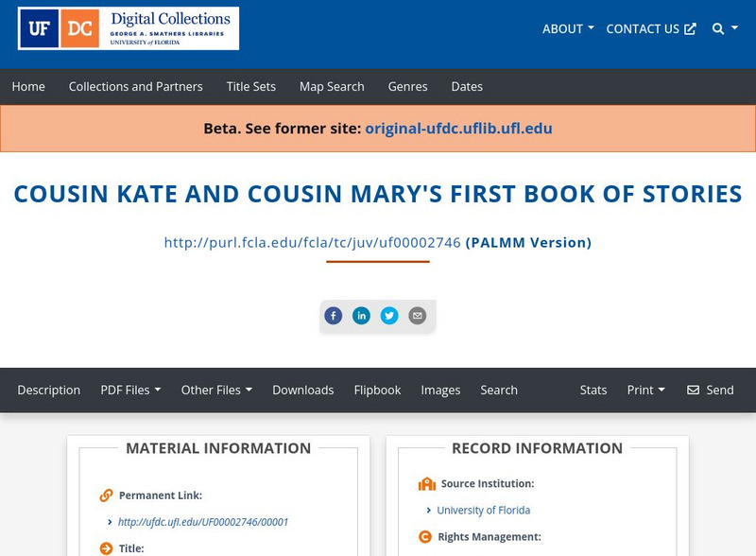Select the Downloads tab
Image resolution: width=756 pixels, height=556 pixels.
pos(302,390)
